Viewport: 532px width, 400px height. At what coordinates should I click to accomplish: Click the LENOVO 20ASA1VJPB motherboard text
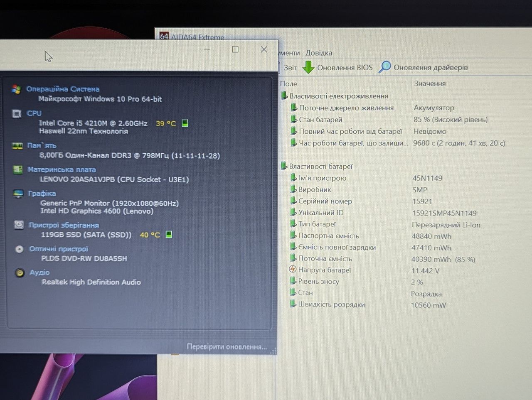[114, 179]
